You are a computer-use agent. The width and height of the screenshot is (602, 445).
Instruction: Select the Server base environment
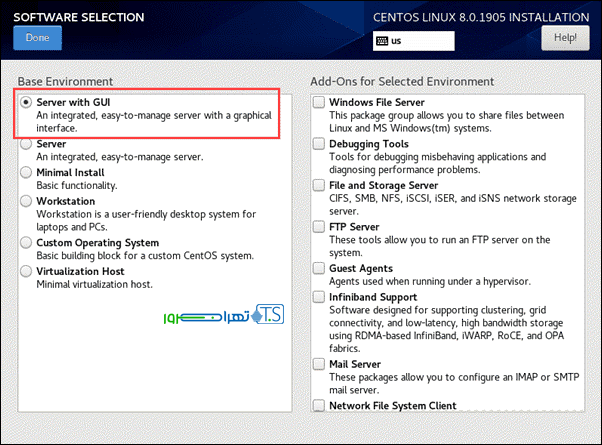tap(26, 144)
